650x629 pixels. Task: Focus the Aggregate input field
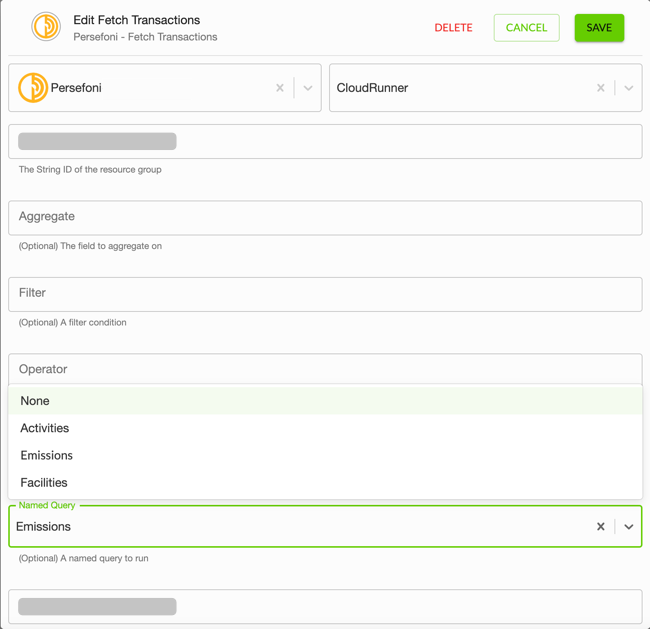pyautogui.click(x=325, y=218)
